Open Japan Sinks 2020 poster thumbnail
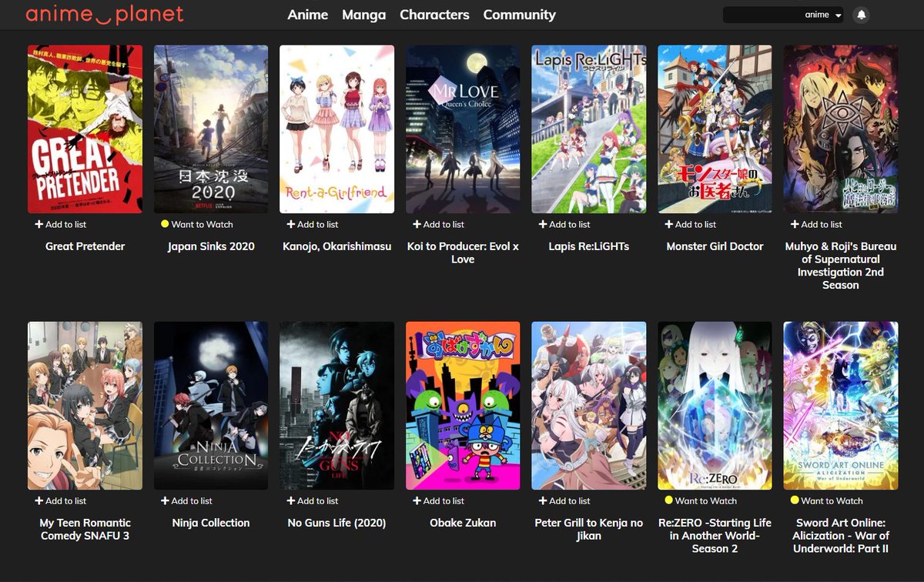924x582 pixels. click(211, 129)
